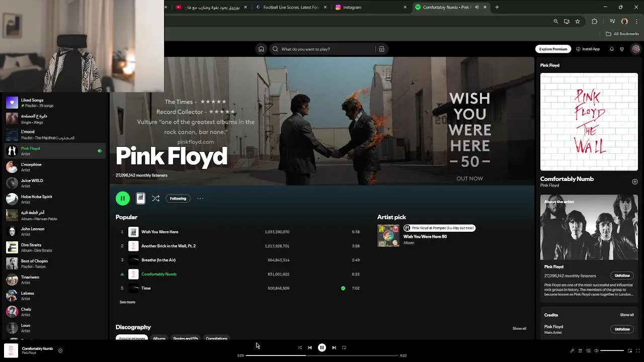Viewport: 644px width, 362px height.
Task: Open Wish You Were Here 50 artist pick
Action: point(426,236)
